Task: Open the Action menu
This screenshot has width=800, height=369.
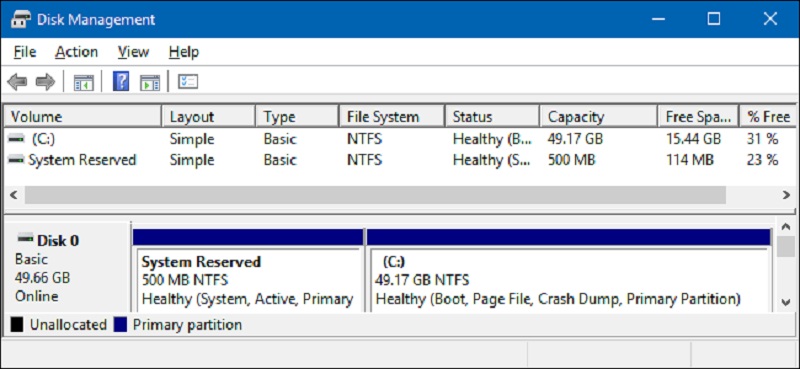Action: tap(77, 52)
